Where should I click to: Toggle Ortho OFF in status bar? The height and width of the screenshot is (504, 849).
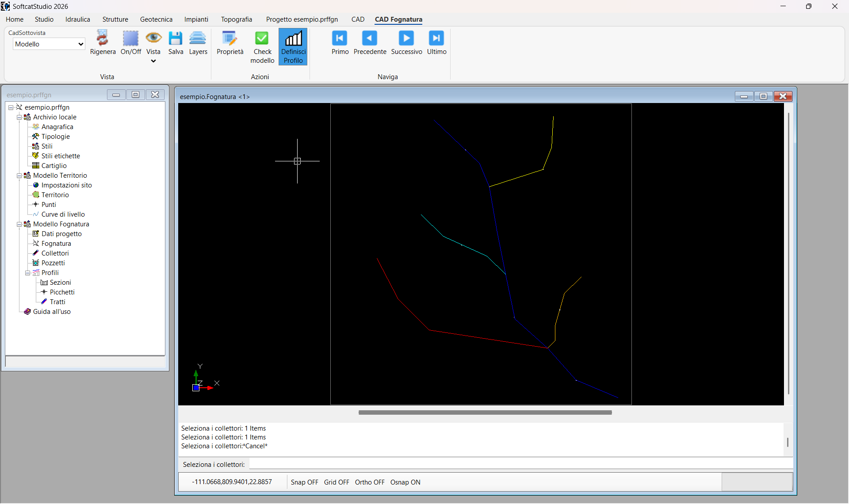coord(370,482)
